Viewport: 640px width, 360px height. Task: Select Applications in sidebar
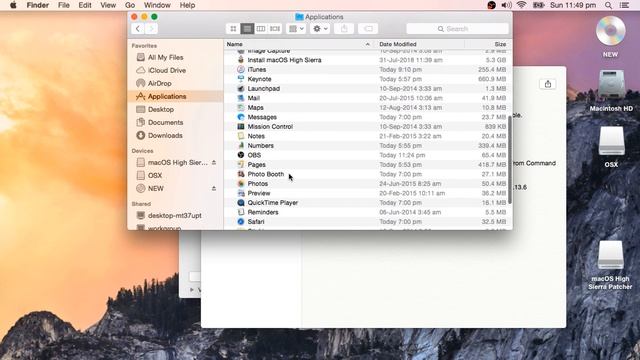176,96
